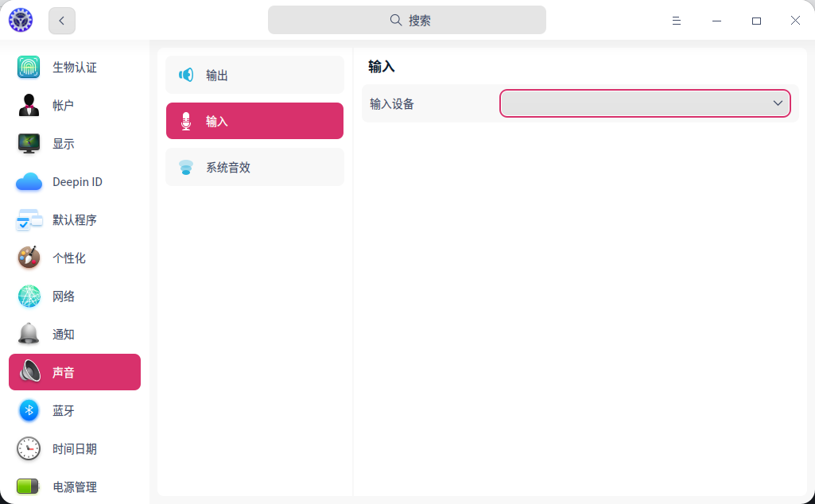Click the Notification (通知) bell icon
The height and width of the screenshot is (504, 815).
pos(29,335)
